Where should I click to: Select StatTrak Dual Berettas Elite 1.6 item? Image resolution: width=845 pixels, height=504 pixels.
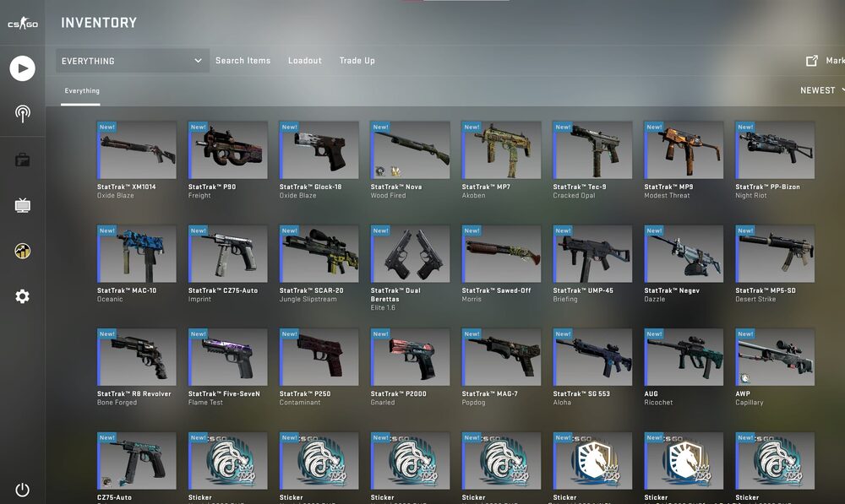click(410, 253)
